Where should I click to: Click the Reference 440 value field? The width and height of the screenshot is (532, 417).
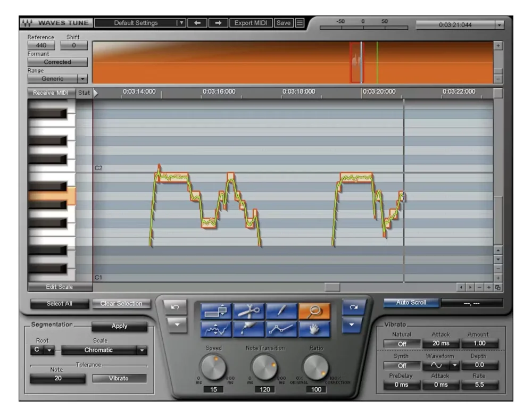click(x=41, y=45)
